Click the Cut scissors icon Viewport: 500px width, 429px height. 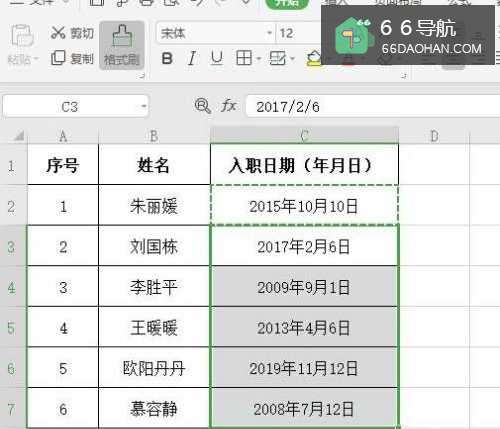tap(58, 33)
